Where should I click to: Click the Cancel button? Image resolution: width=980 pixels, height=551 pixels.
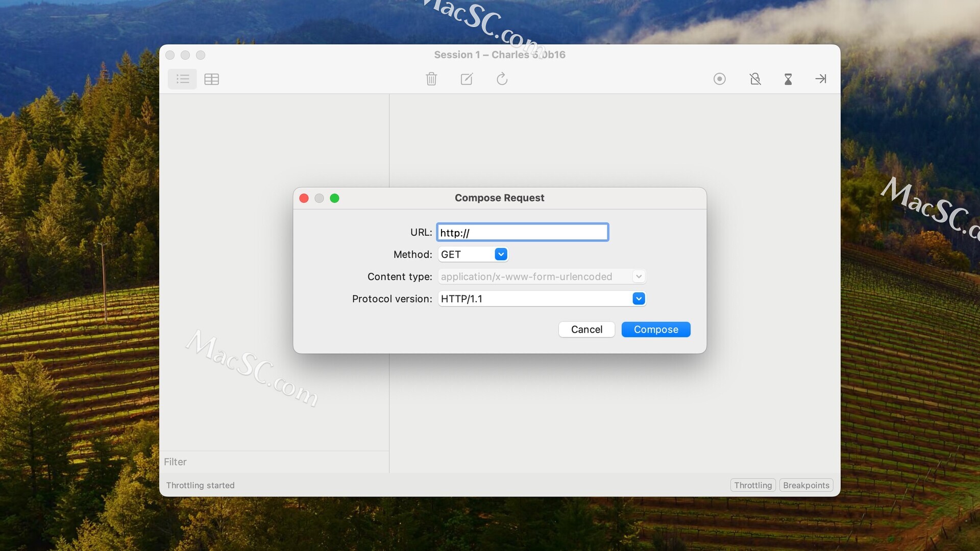click(586, 330)
